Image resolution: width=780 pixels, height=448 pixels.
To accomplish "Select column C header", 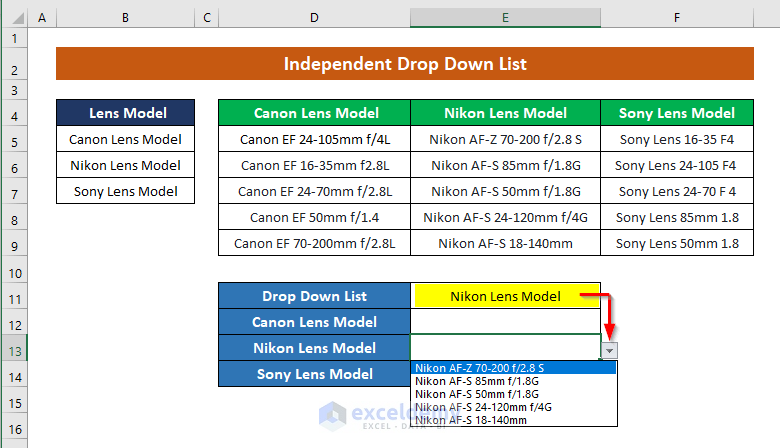I will coord(206,18).
